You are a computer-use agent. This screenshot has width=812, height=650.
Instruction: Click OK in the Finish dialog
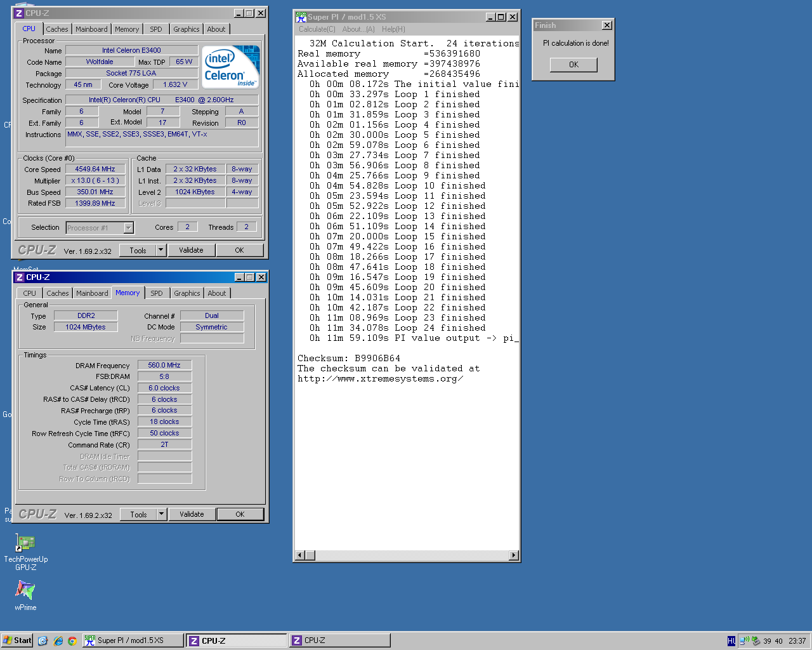pyautogui.click(x=573, y=65)
